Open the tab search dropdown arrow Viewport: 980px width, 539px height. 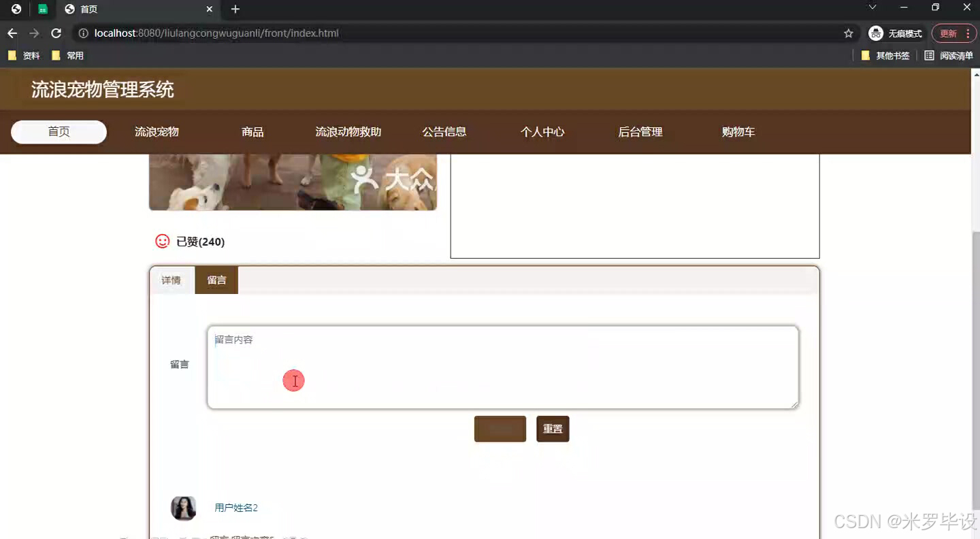pyautogui.click(x=872, y=7)
